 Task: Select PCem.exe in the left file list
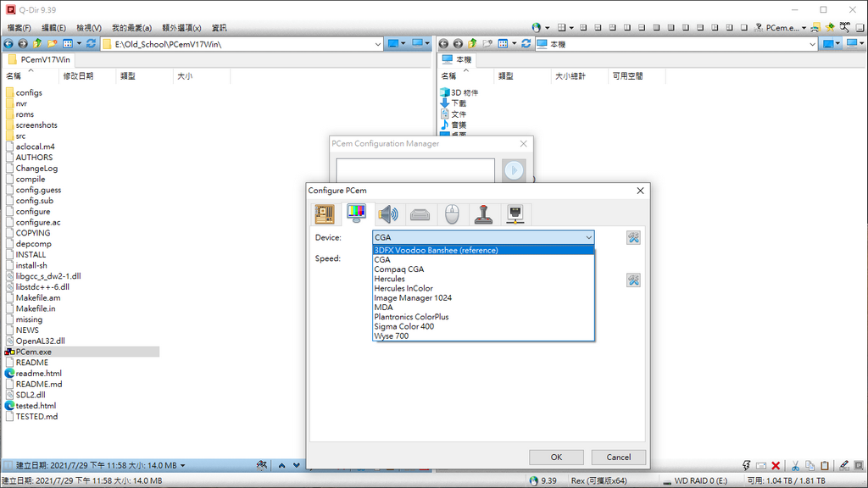pos(33,352)
